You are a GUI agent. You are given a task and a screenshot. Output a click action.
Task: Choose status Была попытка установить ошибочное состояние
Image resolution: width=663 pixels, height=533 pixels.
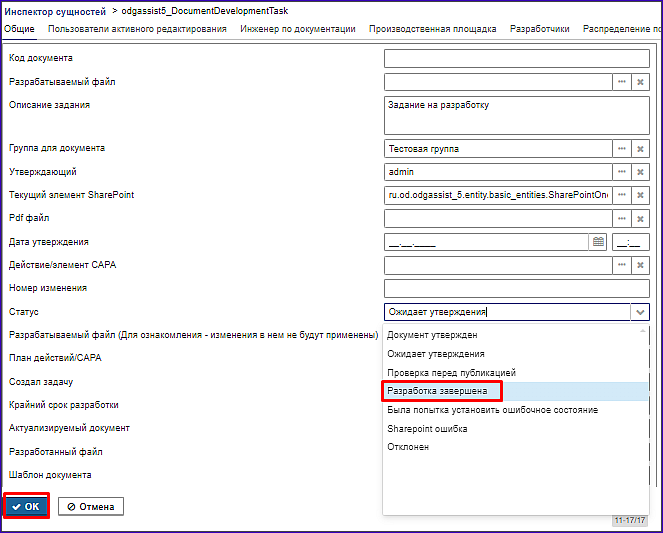515,410
